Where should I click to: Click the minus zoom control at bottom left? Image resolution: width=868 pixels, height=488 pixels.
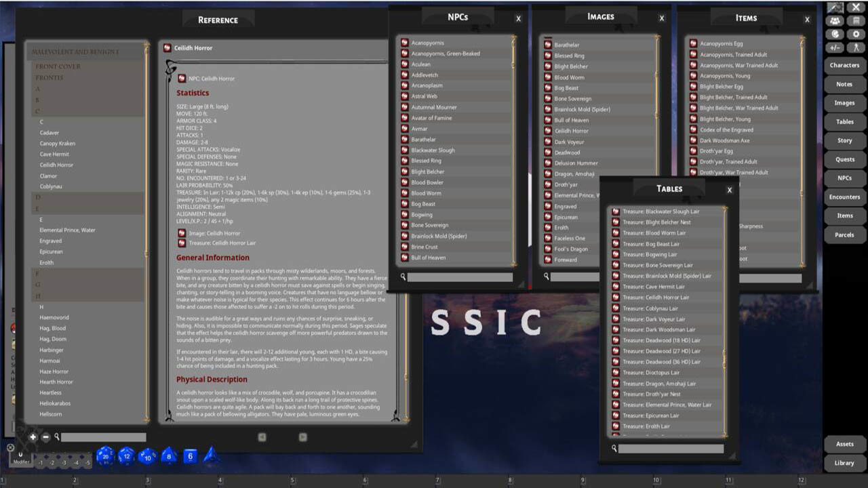46,437
